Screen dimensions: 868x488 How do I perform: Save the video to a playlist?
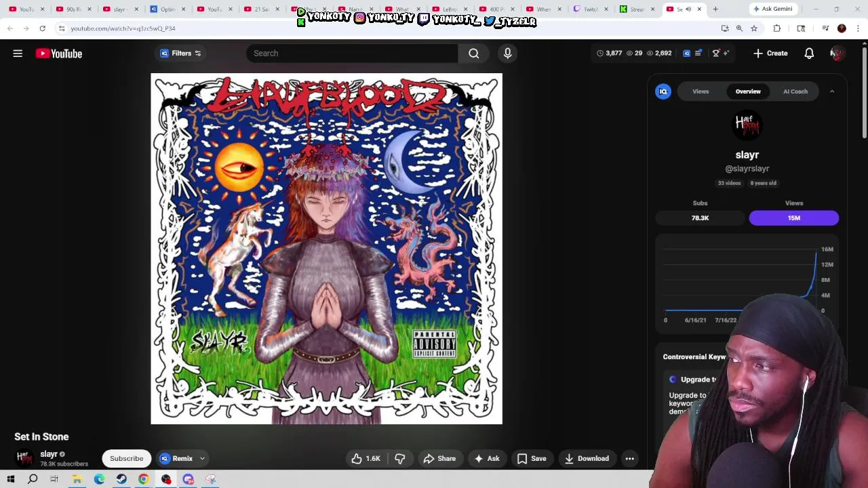pyautogui.click(x=532, y=459)
